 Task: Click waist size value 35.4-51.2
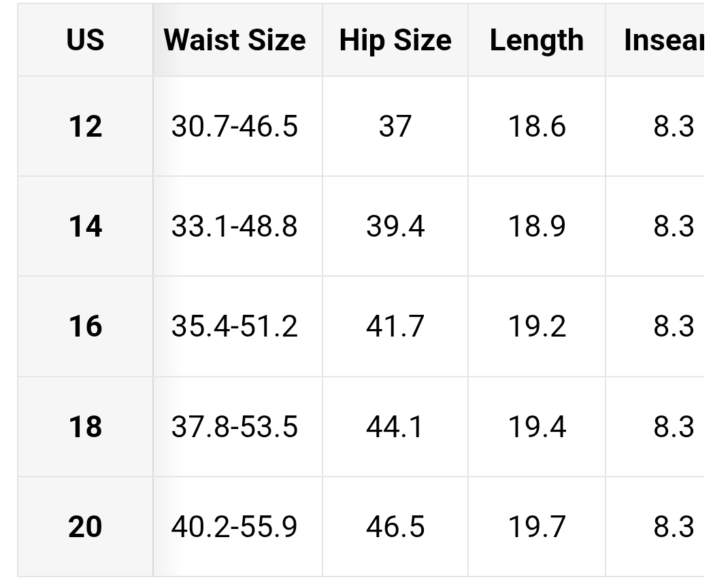coord(235,326)
